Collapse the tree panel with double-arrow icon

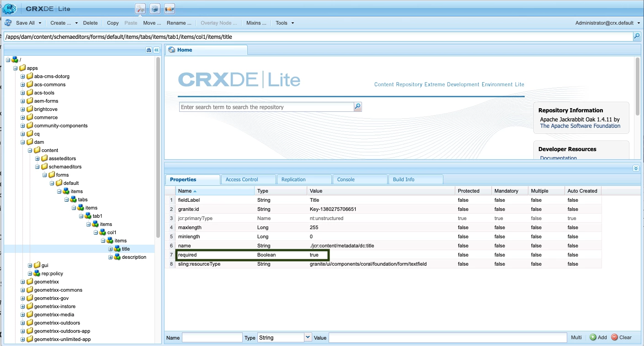156,50
